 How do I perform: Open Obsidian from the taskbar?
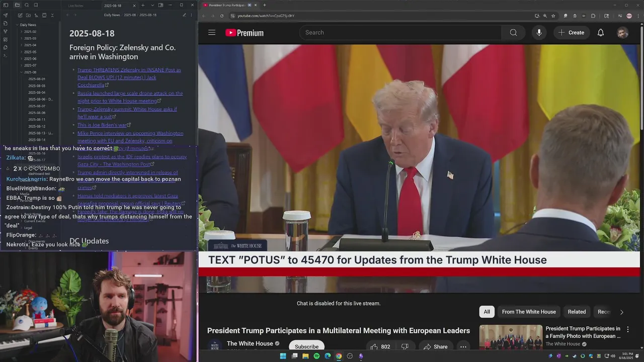[x=361, y=356]
